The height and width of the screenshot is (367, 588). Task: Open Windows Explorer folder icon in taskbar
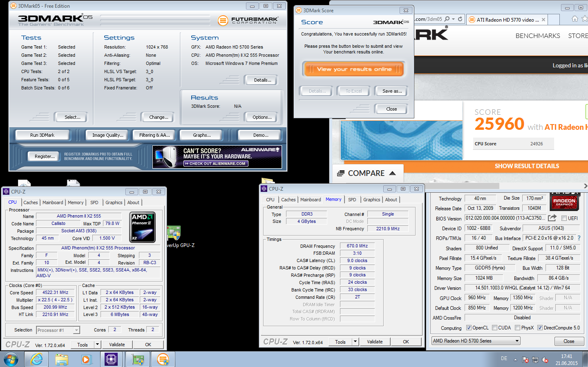[62, 360]
